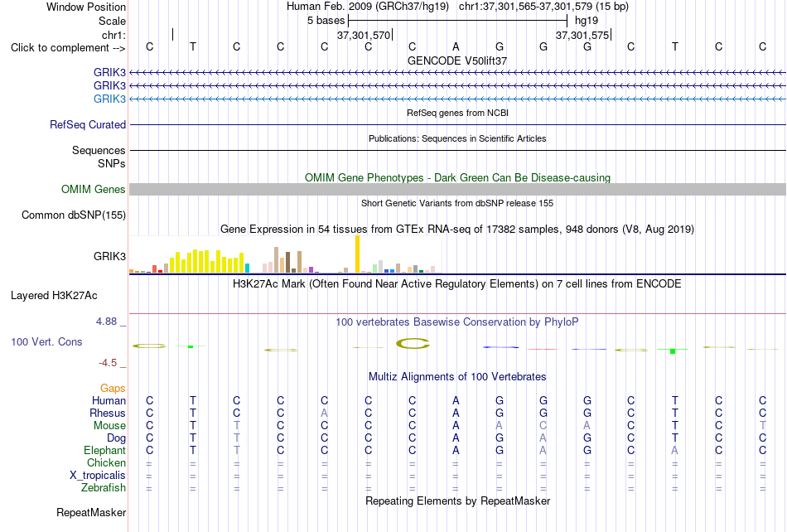Open the RefSeq Curated track label
Viewport: 787px width, 532px height.
[88, 124]
